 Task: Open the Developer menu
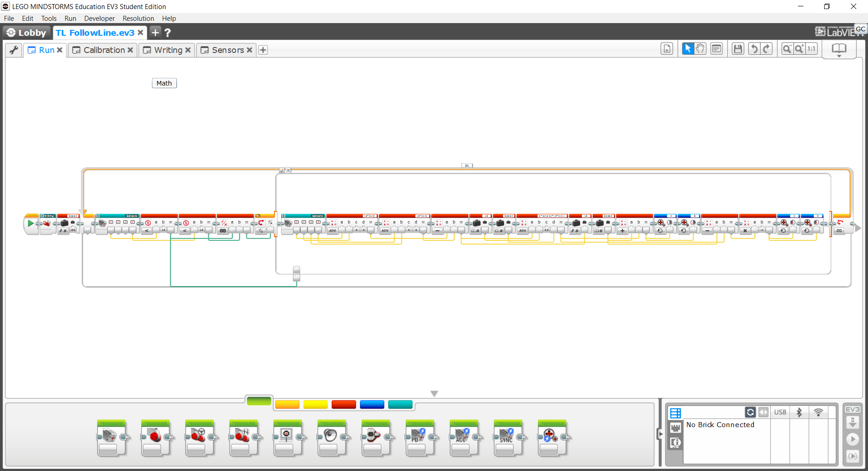tap(99, 19)
